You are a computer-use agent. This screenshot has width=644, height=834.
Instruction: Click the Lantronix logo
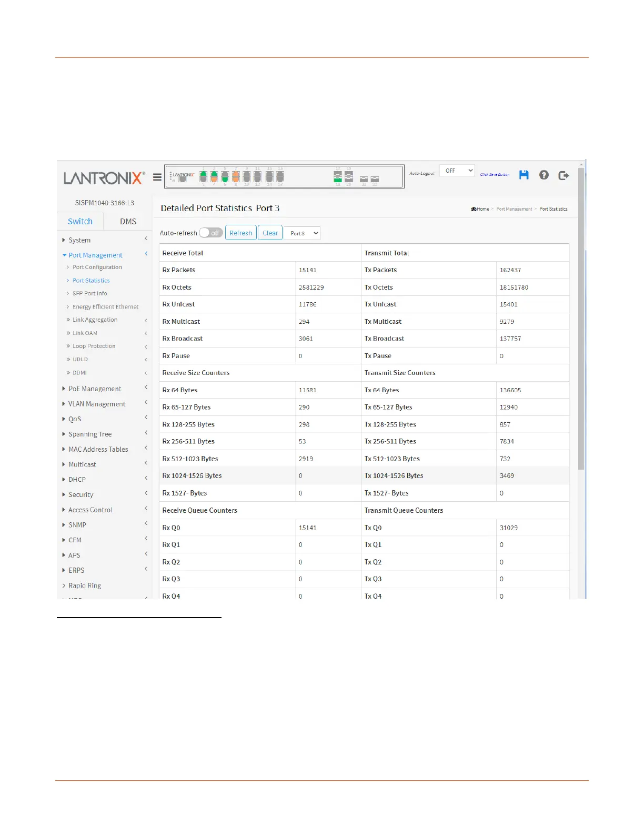(x=104, y=178)
